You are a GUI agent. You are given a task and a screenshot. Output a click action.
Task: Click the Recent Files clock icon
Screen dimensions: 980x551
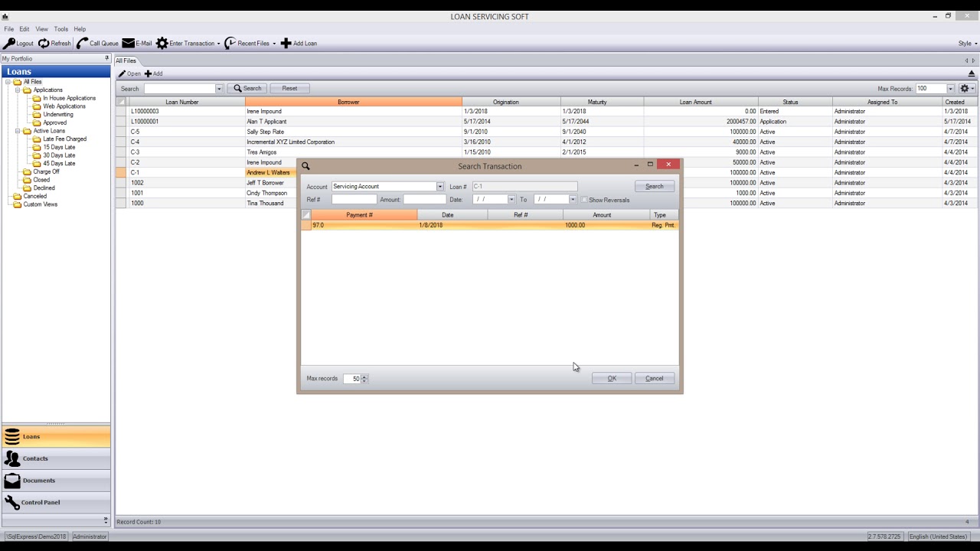(230, 44)
